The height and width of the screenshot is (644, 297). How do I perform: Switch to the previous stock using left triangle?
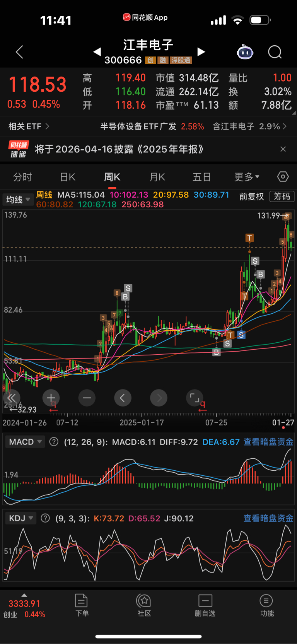(97, 51)
